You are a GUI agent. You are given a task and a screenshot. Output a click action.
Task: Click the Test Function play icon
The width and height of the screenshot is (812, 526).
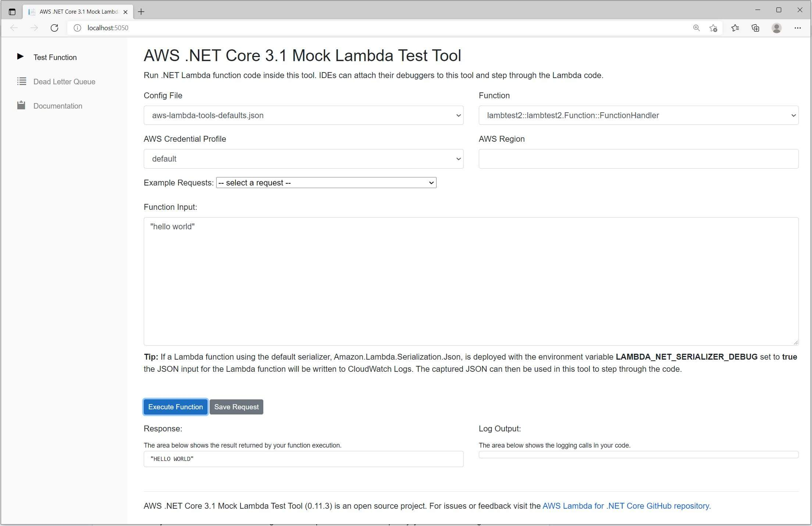click(x=21, y=57)
